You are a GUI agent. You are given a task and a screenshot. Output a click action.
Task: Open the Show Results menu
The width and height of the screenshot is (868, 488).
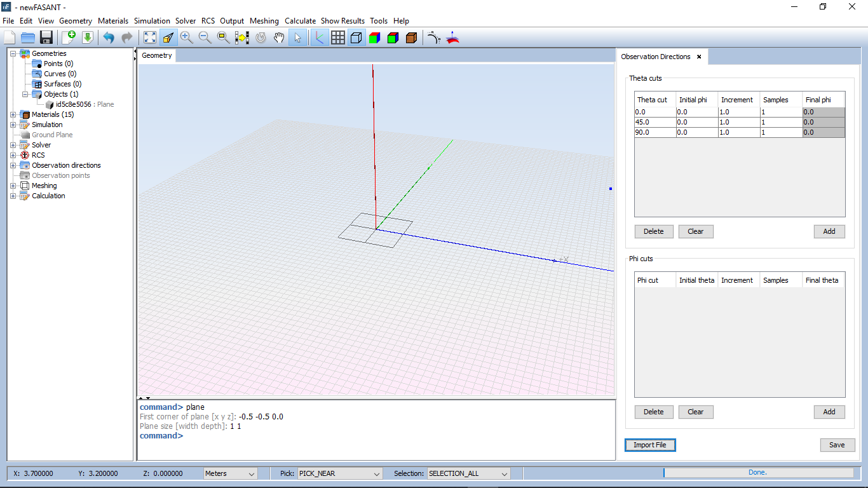(x=342, y=21)
